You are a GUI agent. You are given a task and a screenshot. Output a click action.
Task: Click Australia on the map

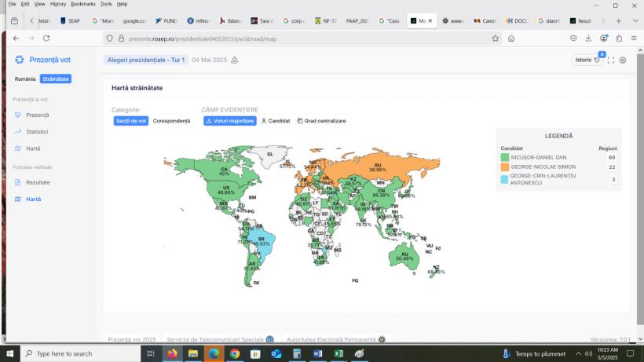(x=404, y=257)
